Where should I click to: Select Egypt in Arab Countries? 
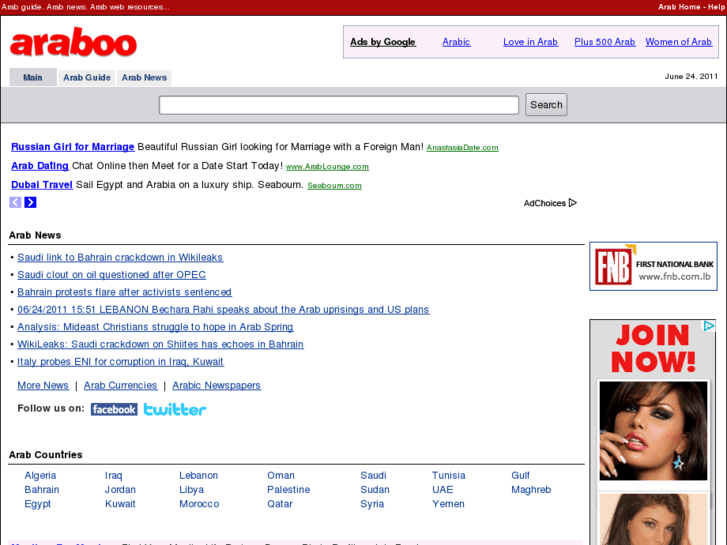pyautogui.click(x=38, y=504)
